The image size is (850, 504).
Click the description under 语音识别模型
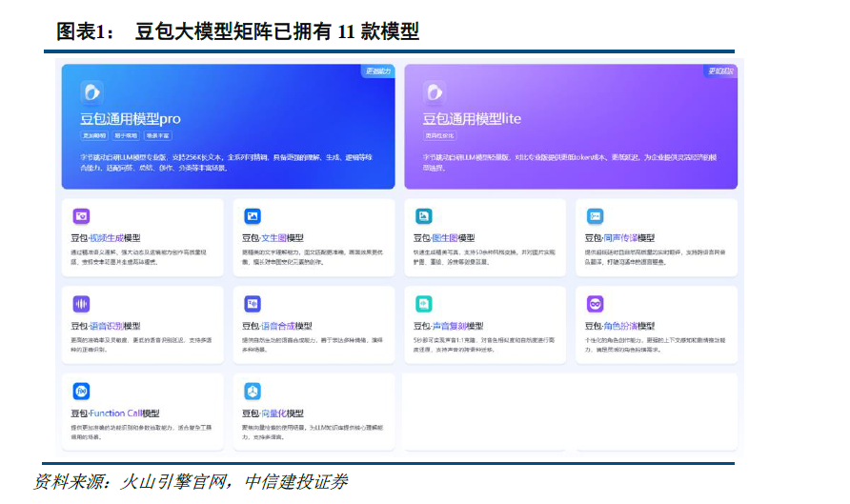141,345
